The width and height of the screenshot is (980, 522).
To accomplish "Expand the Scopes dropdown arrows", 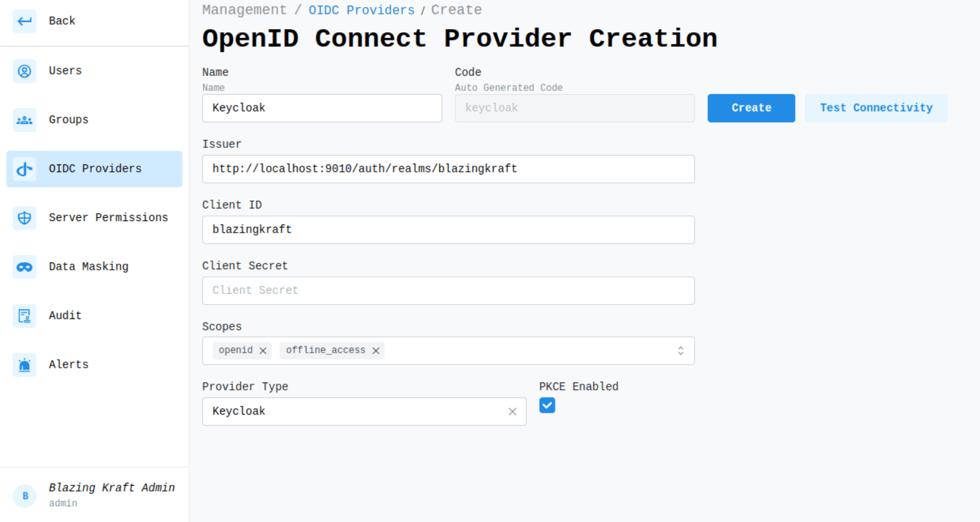I will tap(681, 351).
